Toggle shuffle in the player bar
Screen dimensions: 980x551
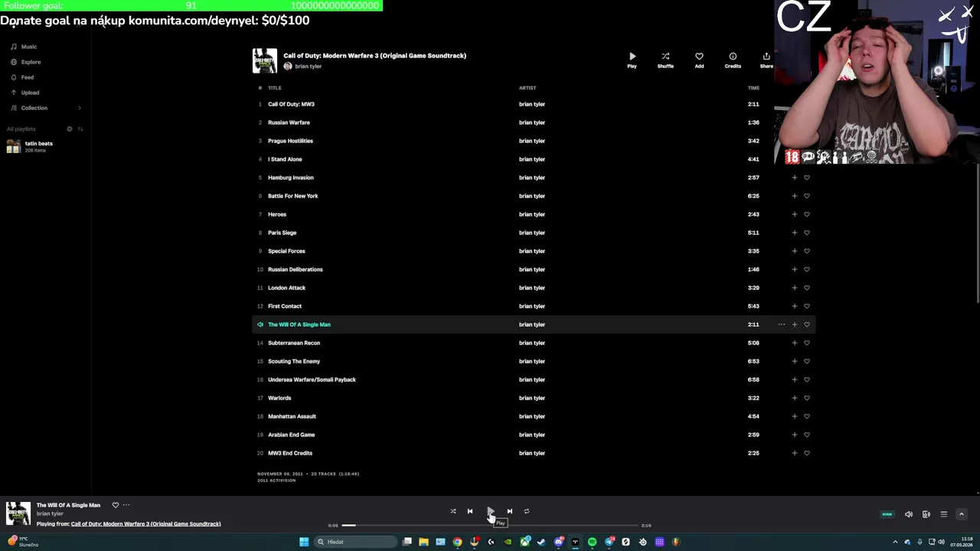point(453,511)
